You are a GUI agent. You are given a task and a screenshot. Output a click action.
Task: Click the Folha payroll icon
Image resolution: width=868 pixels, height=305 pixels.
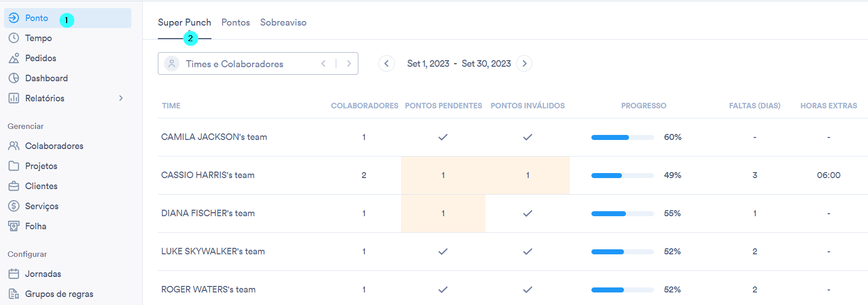(x=14, y=226)
